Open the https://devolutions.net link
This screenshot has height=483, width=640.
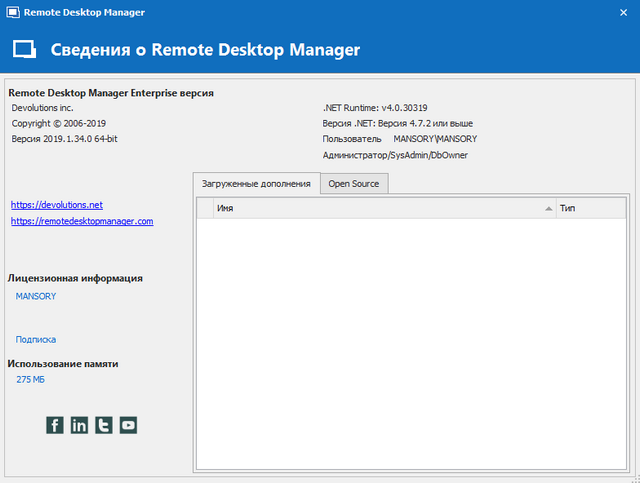[57, 204]
